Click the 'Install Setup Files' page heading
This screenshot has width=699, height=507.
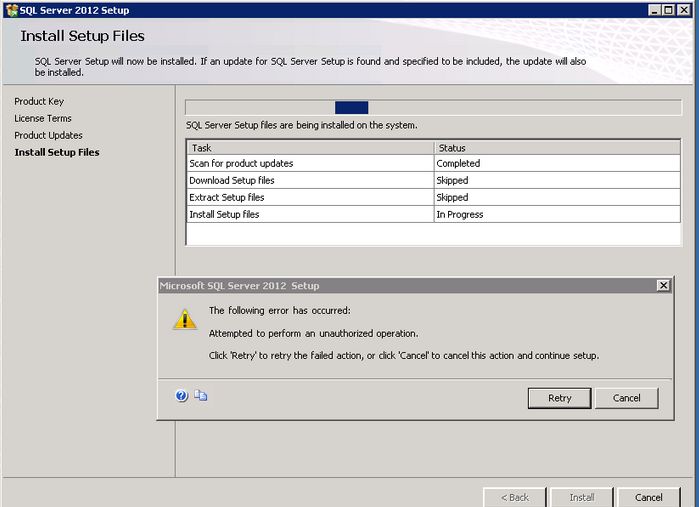82,36
